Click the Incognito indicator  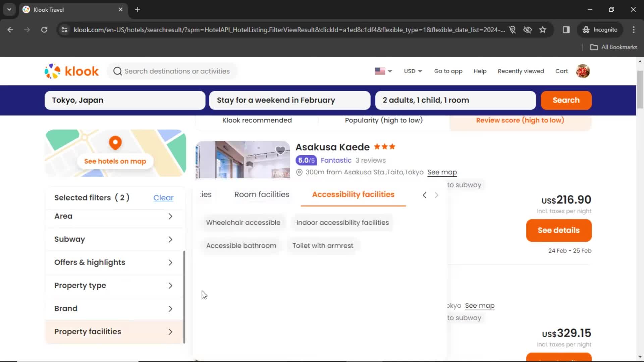point(600,30)
